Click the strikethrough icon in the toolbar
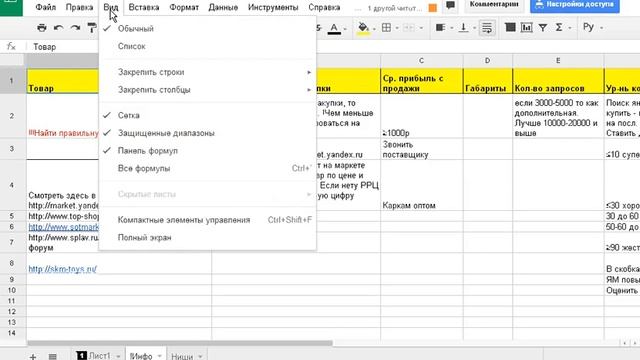640x360 pixels. pyautogui.click(x=318, y=28)
